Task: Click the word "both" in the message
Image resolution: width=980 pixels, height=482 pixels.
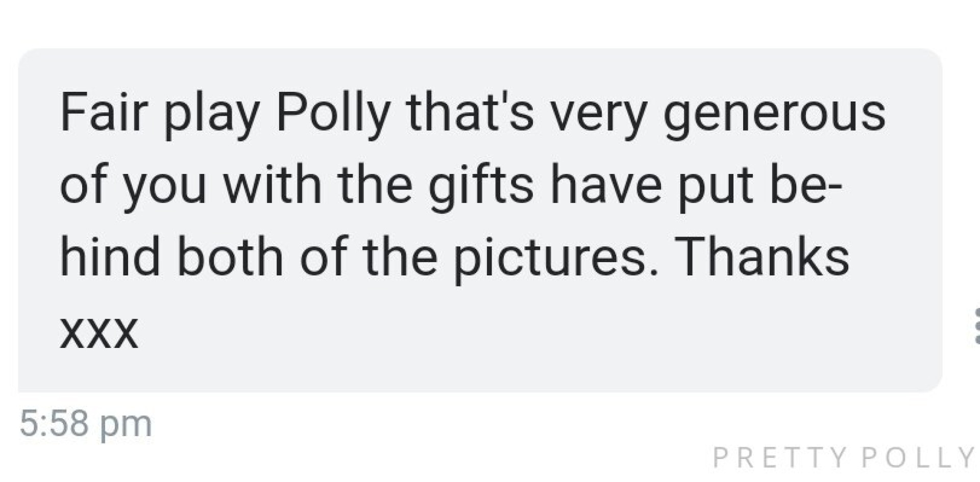Action: pyautogui.click(x=230, y=257)
